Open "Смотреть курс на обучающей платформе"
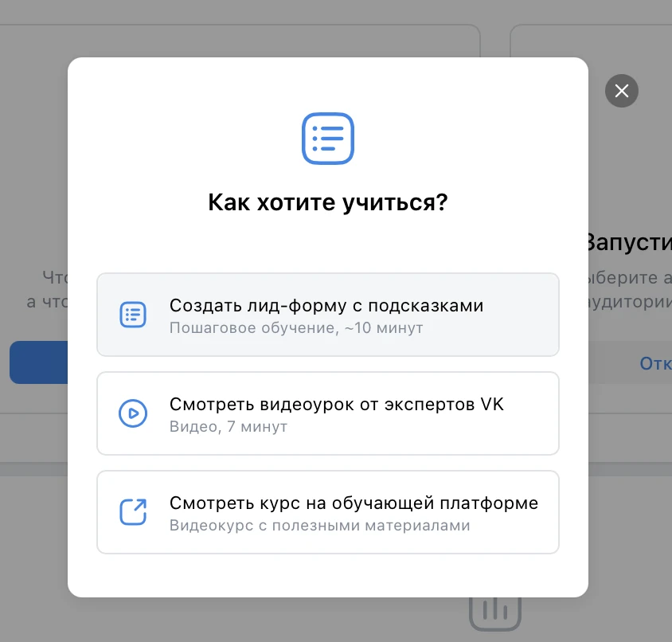The width and height of the screenshot is (672, 642). [354, 503]
